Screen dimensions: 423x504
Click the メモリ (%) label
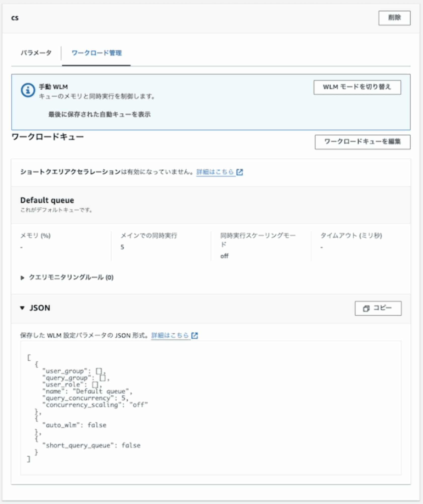[36, 236]
